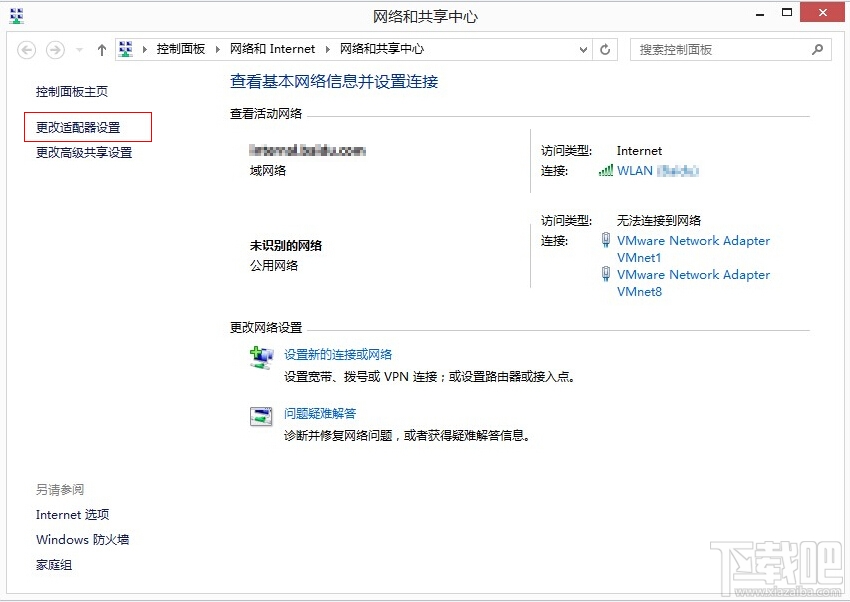Close the 网络和共享中心 window

[822, 12]
